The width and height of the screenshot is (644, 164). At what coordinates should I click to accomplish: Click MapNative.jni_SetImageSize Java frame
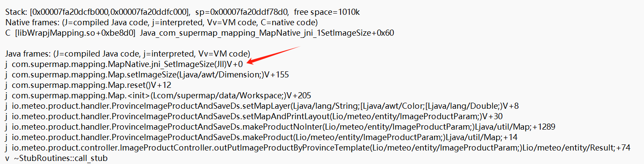coord(124,64)
